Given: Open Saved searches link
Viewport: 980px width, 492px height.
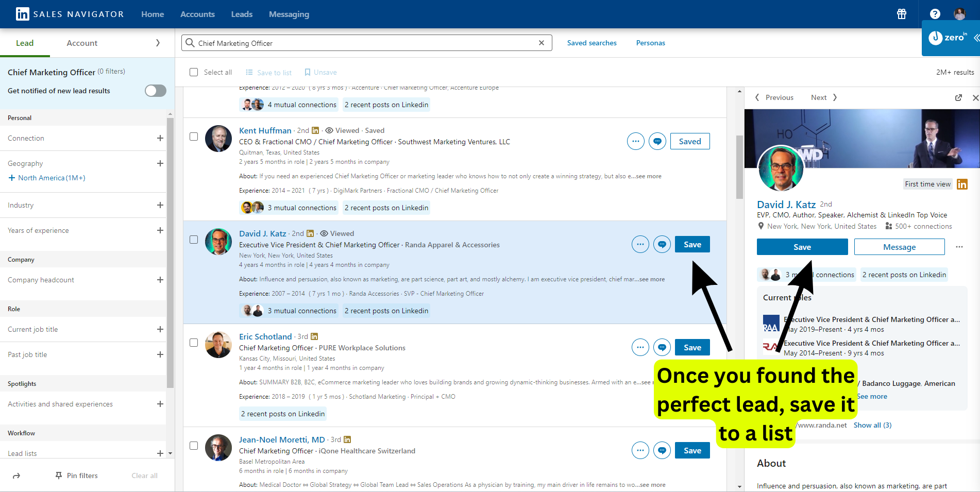Looking at the screenshot, I should tap(592, 43).
